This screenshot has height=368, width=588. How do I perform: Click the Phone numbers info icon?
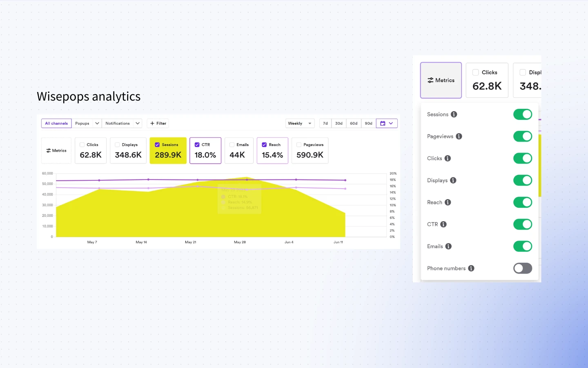(471, 268)
